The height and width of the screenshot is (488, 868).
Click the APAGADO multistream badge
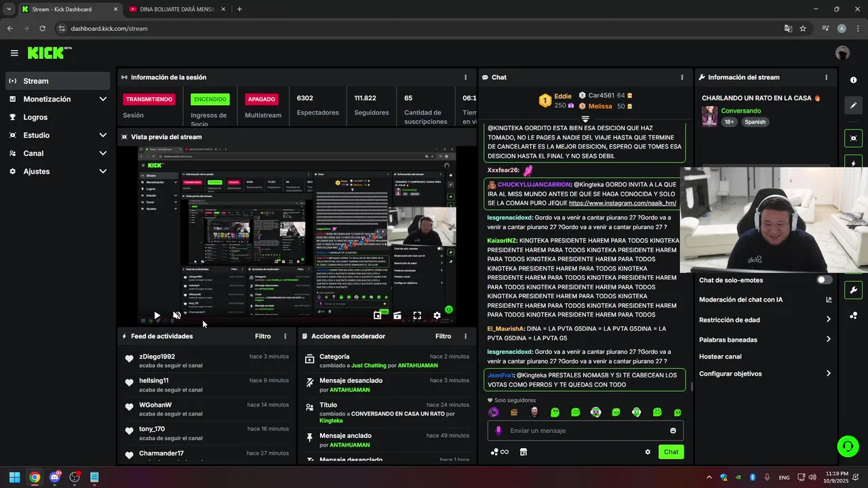click(261, 99)
